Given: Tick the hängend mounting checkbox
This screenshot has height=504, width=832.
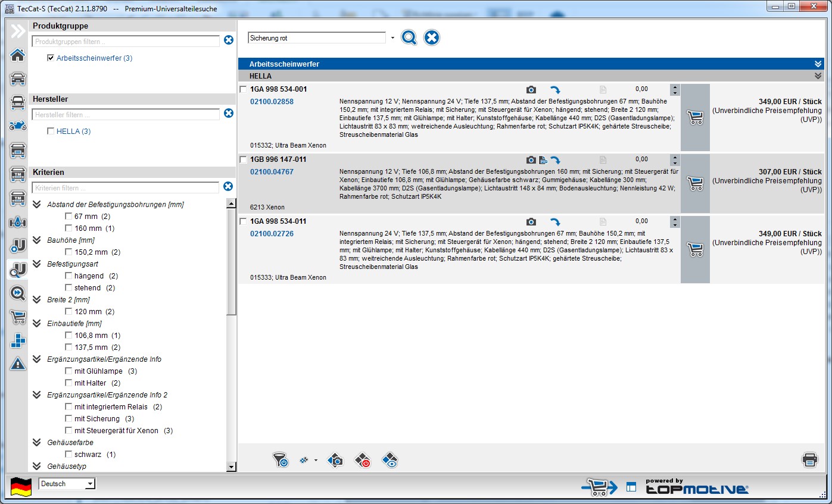Looking at the screenshot, I should coord(69,276).
